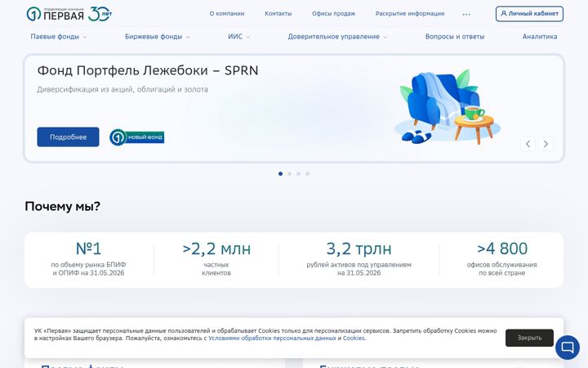Expand the Паевые фонды dropdown menu
Screen dimensions: 588x368
point(59,37)
